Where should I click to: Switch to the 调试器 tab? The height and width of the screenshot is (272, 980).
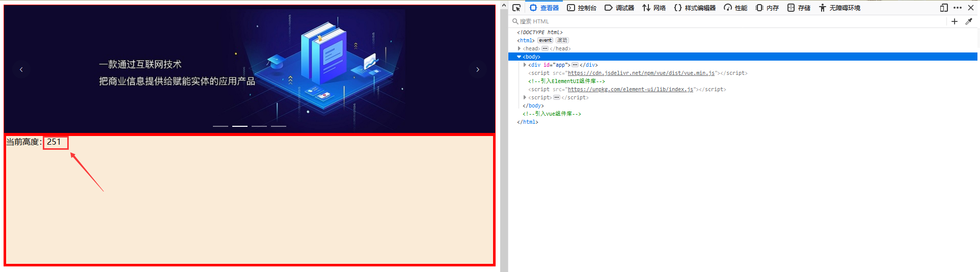pyautogui.click(x=619, y=8)
